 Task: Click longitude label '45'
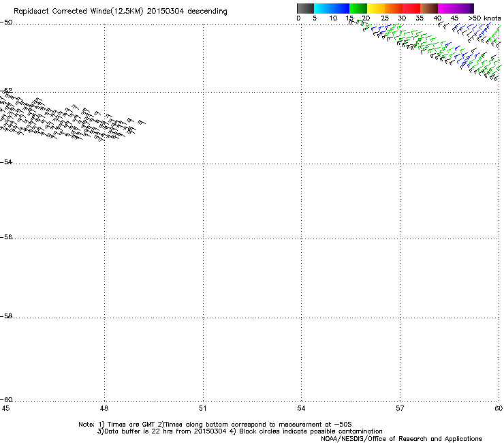pos(5,408)
